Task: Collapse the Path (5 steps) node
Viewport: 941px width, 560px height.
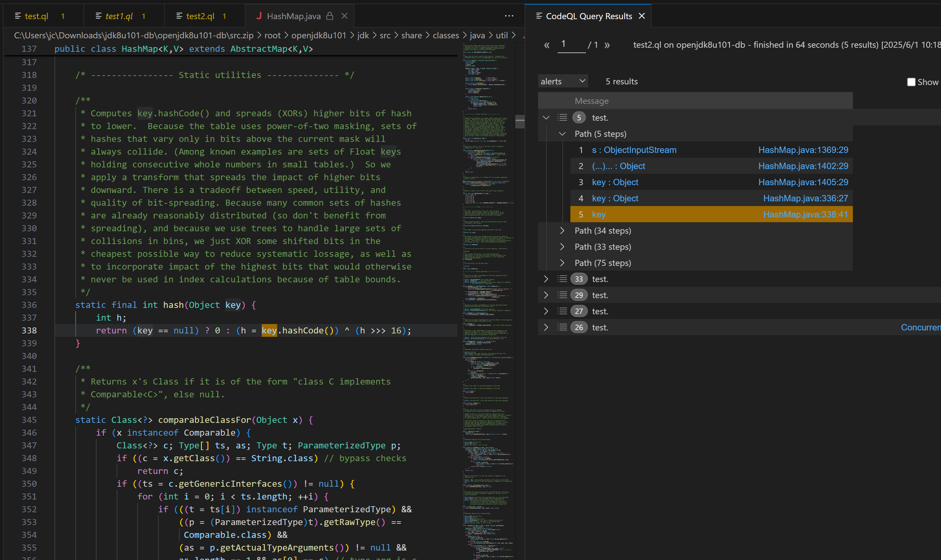Action: tap(562, 133)
